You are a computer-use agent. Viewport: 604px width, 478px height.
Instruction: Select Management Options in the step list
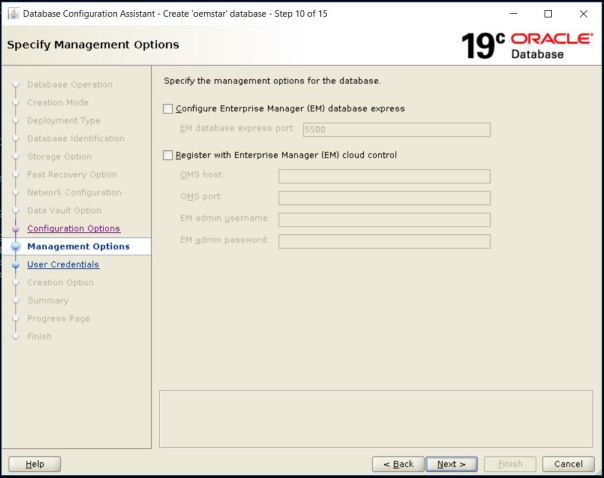tap(78, 247)
